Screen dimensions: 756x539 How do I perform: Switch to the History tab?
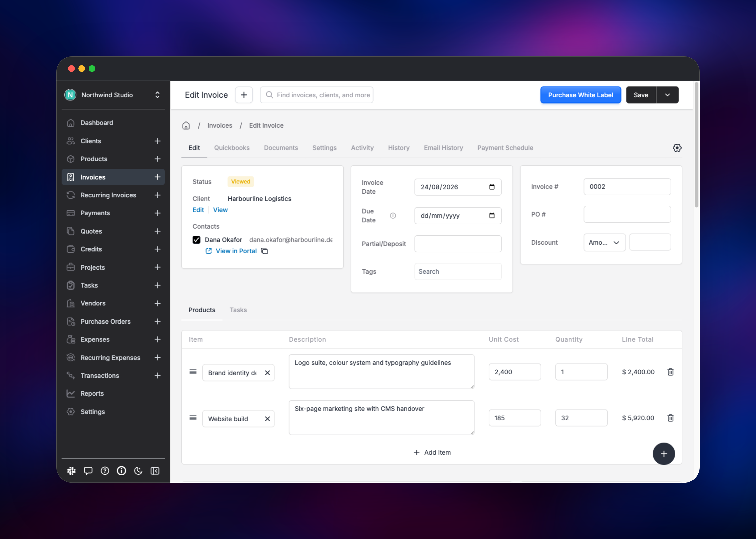coord(399,148)
